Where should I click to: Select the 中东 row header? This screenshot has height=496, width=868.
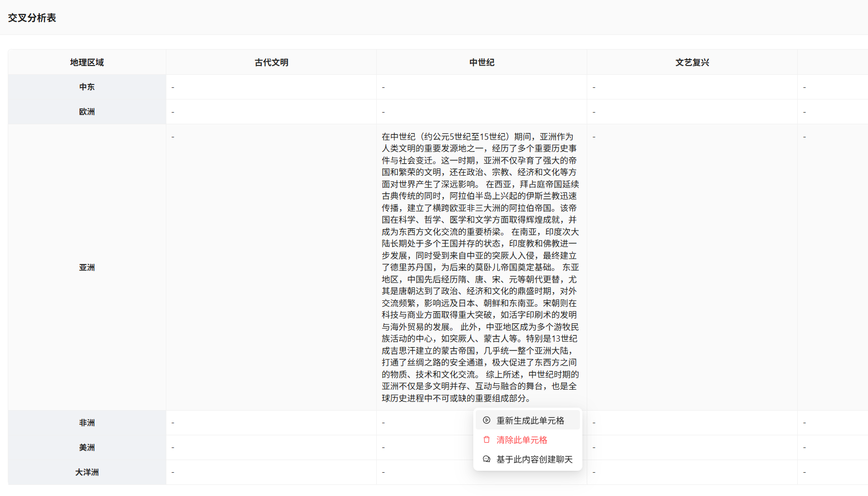pos(87,87)
